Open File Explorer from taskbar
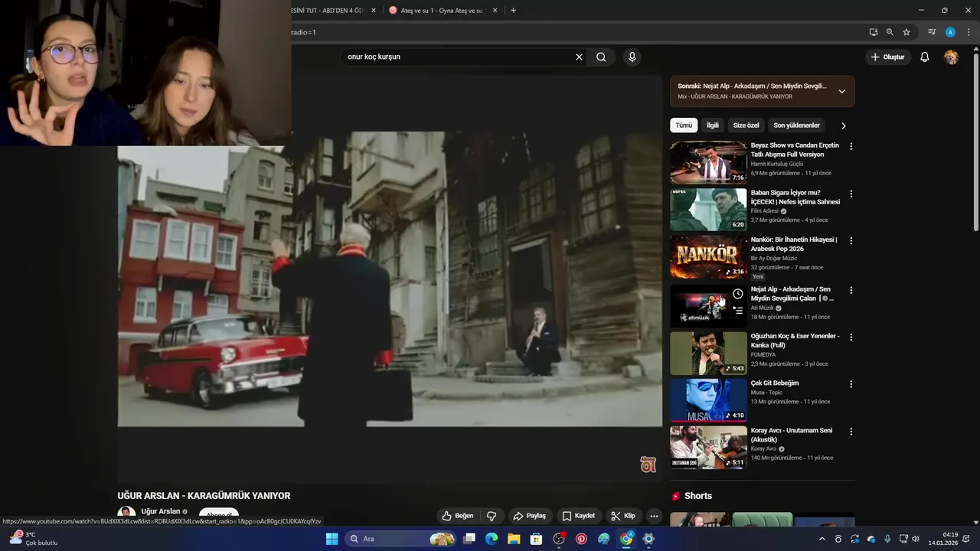The height and width of the screenshot is (551, 980). pos(514,539)
